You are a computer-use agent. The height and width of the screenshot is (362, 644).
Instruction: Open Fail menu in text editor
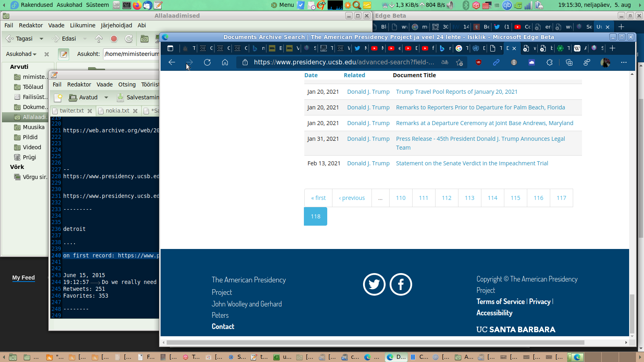pyautogui.click(x=57, y=84)
